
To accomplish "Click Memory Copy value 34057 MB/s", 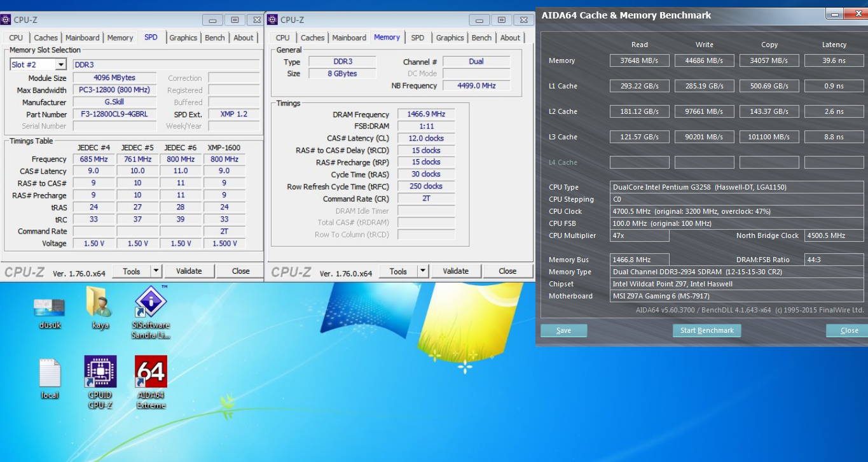I will point(769,60).
